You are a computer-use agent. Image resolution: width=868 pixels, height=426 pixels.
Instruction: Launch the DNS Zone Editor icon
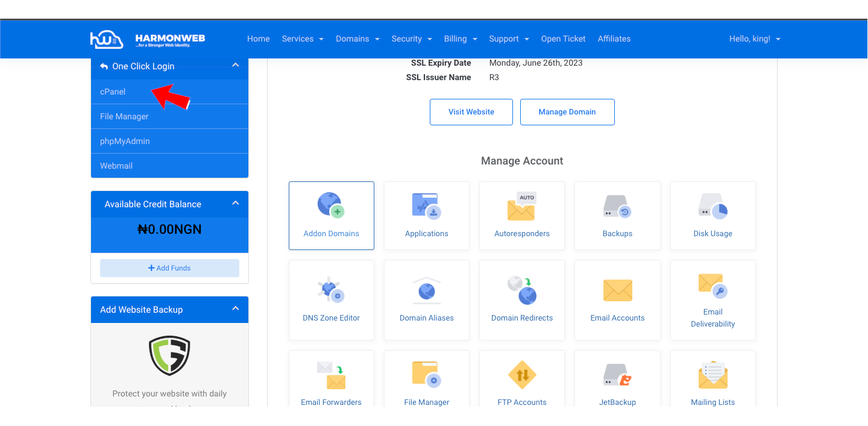click(331, 290)
